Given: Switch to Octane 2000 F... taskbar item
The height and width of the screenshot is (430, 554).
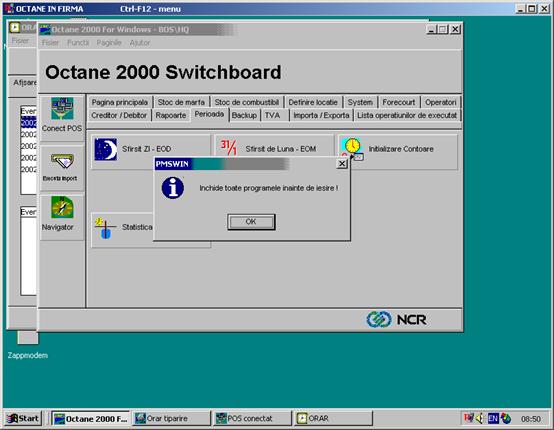Looking at the screenshot, I should 91,419.
